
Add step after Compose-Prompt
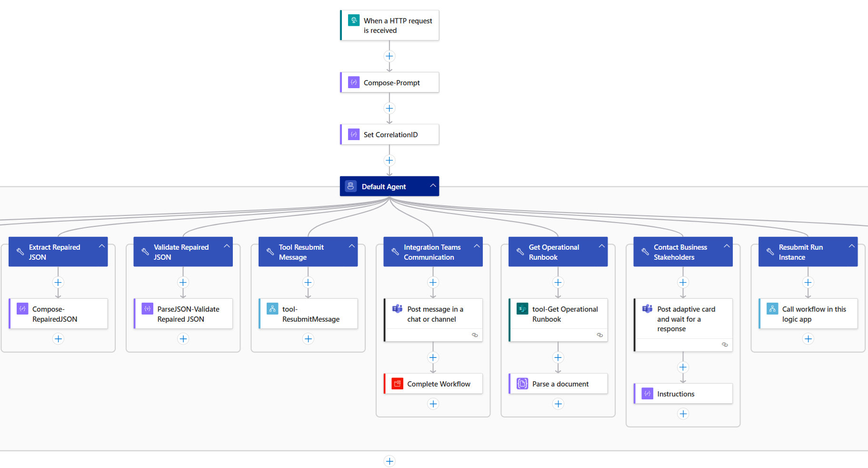(389, 108)
